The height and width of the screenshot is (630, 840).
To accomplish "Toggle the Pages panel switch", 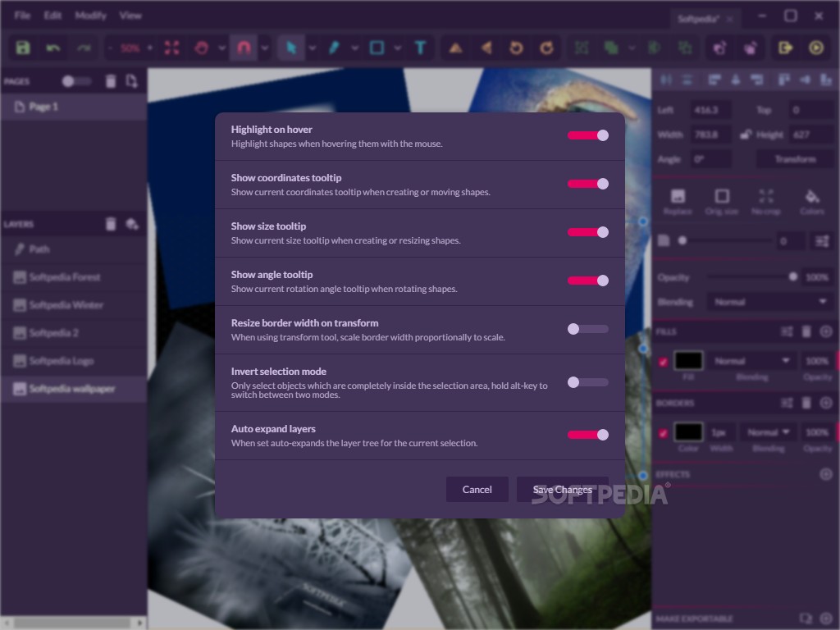I will pos(76,81).
